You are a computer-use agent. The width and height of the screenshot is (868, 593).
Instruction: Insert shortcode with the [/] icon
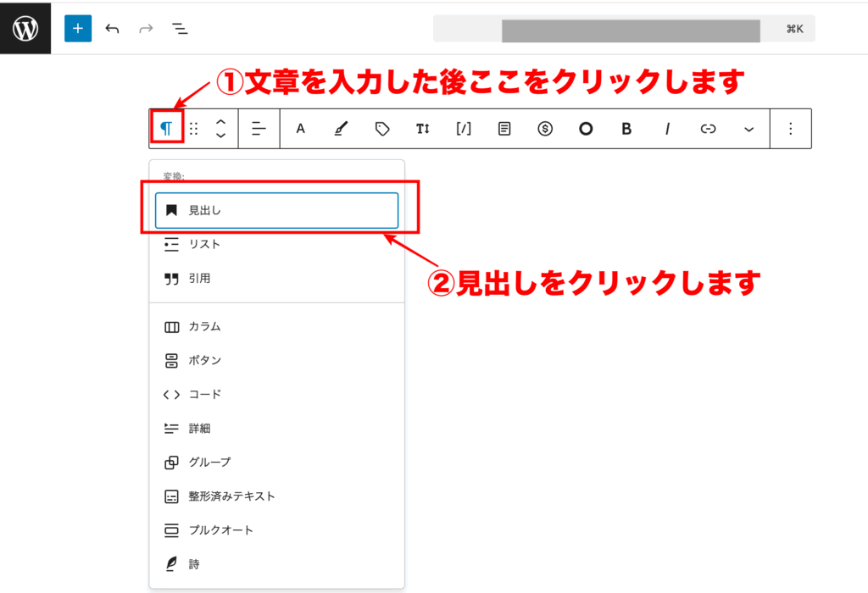[x=464, y=129]
